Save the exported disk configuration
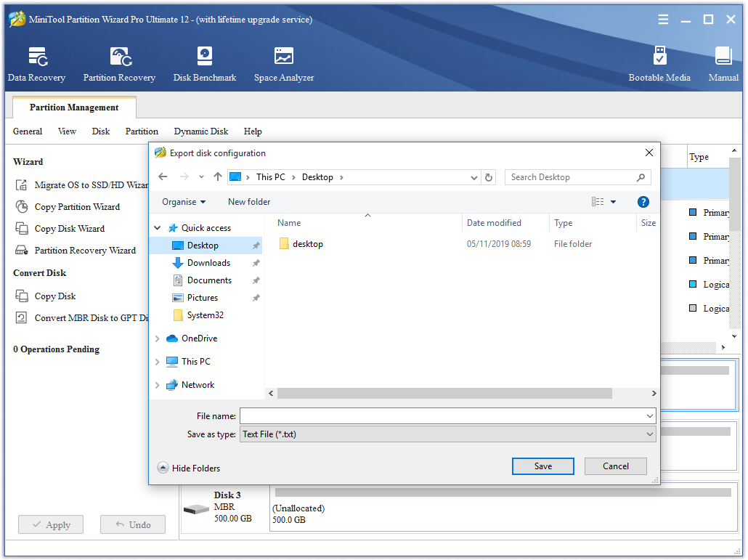The height and width of the screenshot is (560, 748). 542,466
